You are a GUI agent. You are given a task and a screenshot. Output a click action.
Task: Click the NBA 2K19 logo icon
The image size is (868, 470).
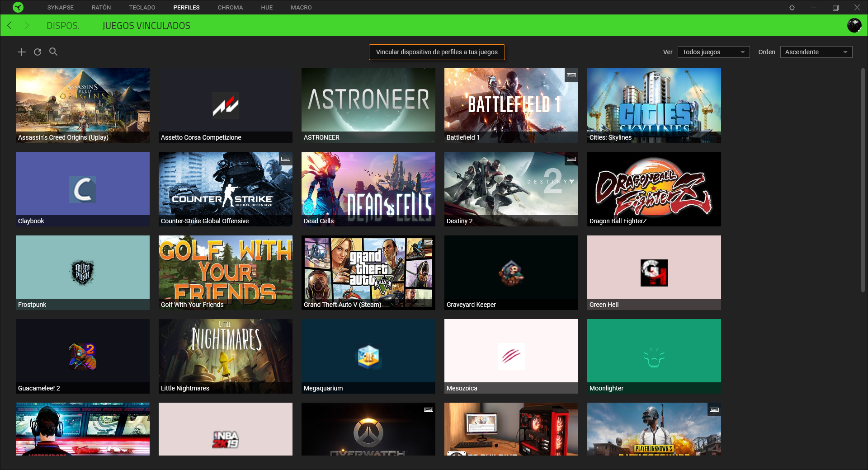pyautogui.click(x=226, y=439)
